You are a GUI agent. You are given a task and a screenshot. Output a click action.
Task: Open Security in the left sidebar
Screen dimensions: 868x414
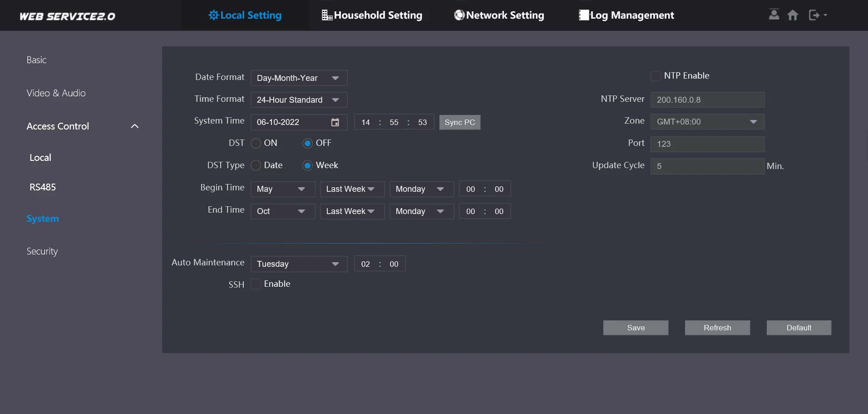[42, 251]
